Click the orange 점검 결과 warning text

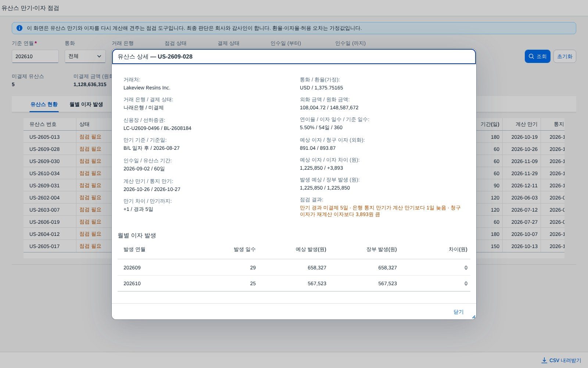pos(380,211)
